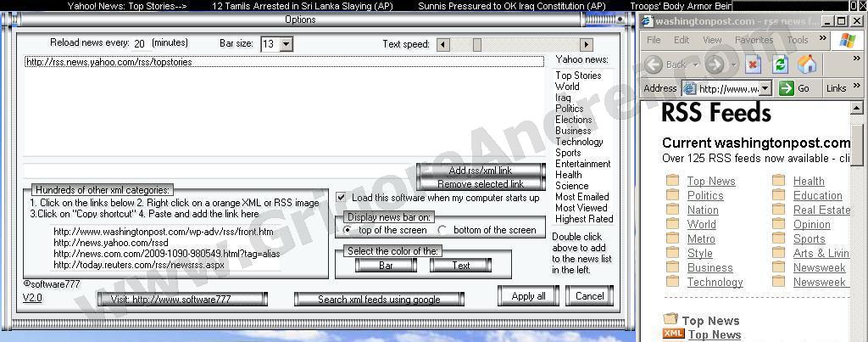Click the Visit software777 website button
Viewport: 868px width, 342px height.
coord(182,300)
